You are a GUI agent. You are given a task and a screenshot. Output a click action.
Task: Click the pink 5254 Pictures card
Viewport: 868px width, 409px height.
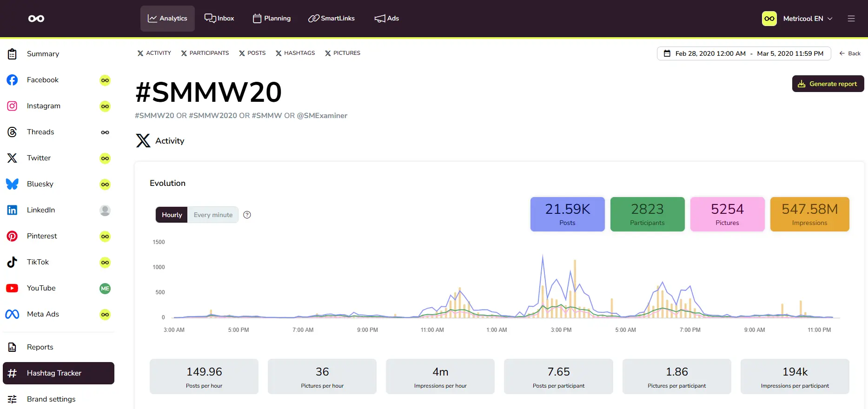[728, 214]
